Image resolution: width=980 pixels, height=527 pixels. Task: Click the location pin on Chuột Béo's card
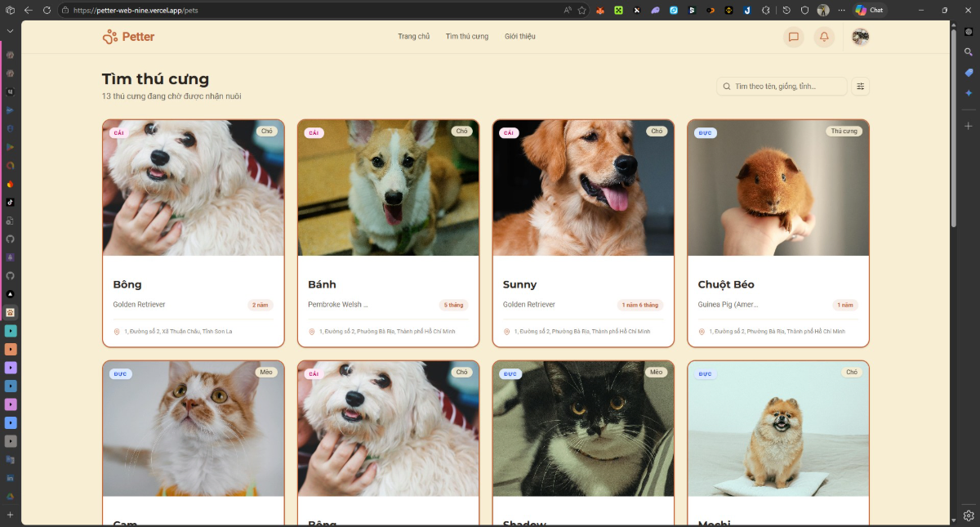pos(702,332)
